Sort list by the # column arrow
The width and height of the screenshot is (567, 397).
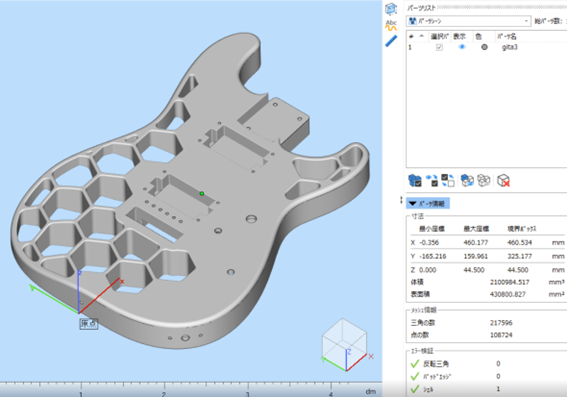pyautogui.click(x=421, y=36)
